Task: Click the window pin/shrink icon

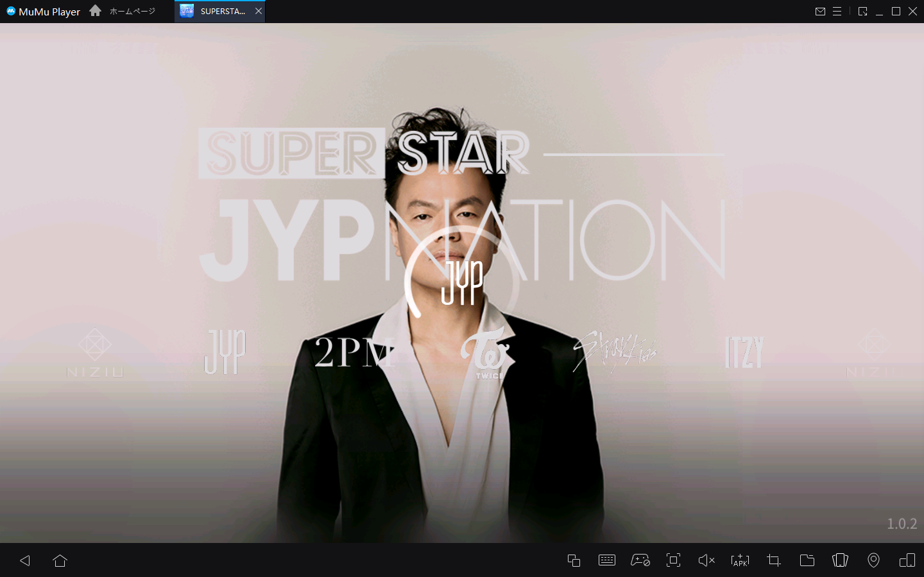Action: coord(862,12)
